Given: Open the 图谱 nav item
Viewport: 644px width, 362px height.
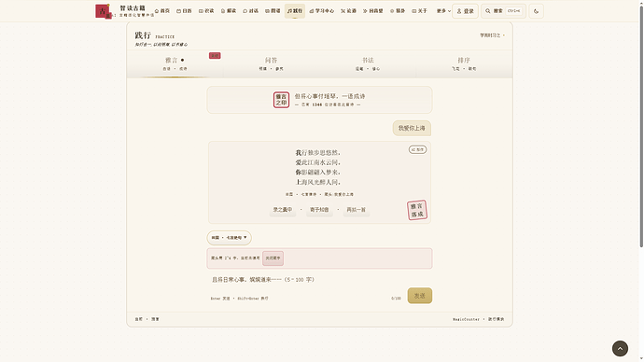Looking at the screenshot, I should click(273, 11).
